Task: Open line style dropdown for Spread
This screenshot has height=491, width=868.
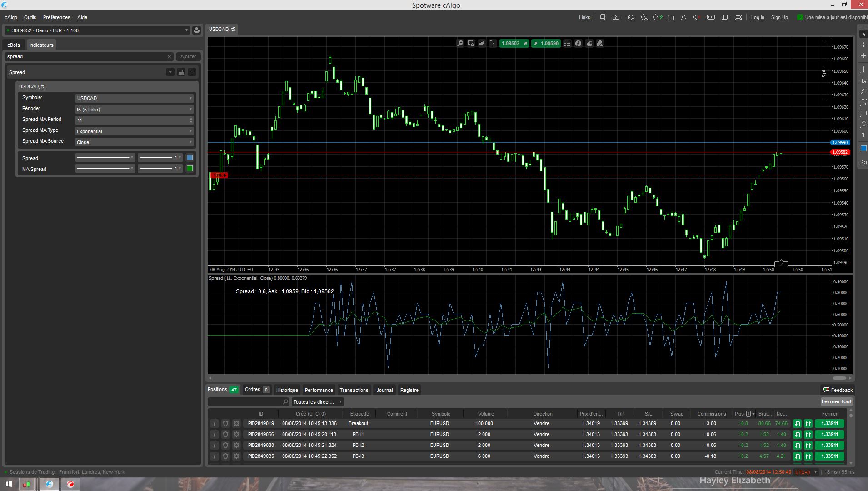Action: [x=105, y=158]
